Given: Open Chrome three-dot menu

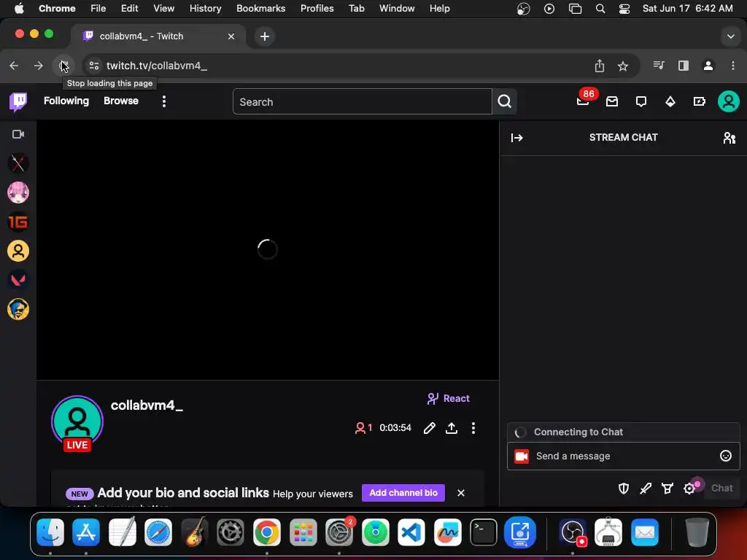Looking at the screenshot, I should pos(732,66).
